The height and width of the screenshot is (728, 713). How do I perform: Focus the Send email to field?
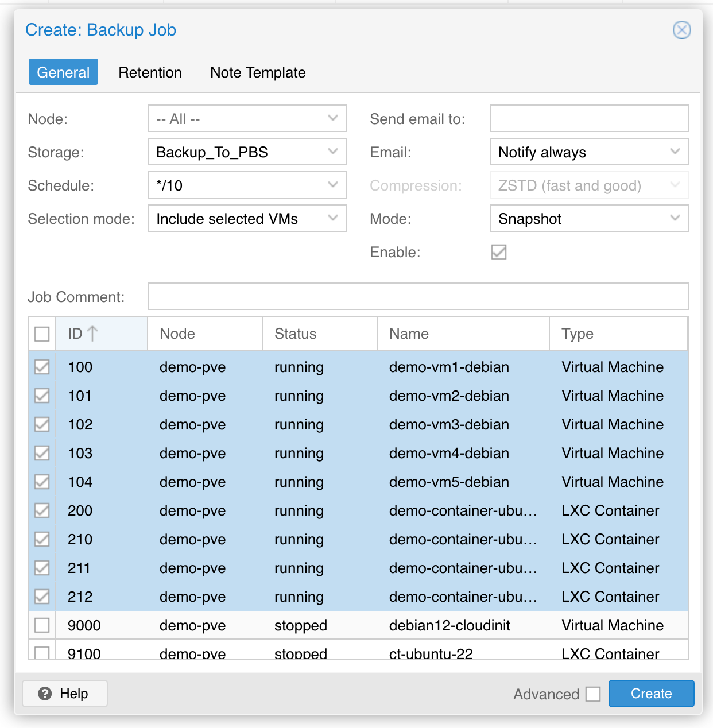coord(589,118)
